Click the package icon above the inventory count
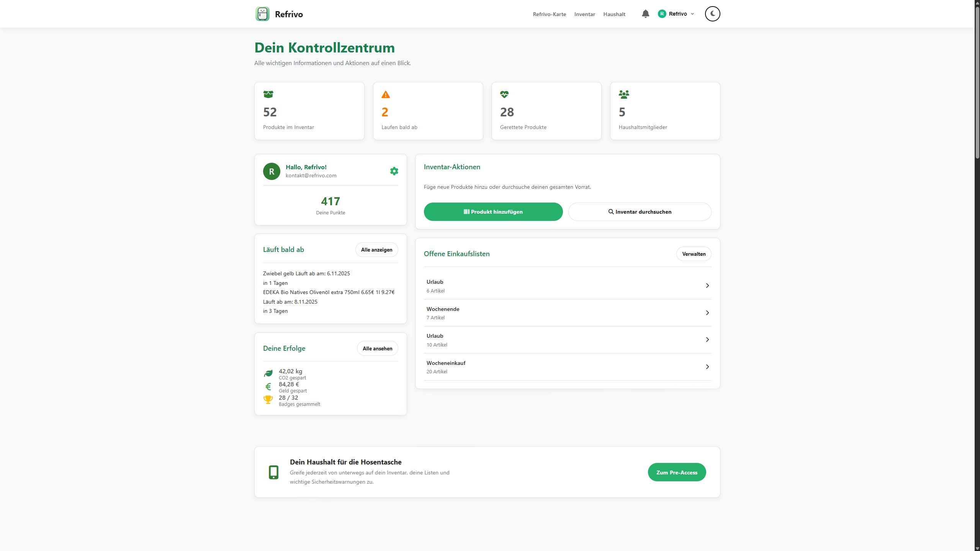Screen dimensions: 980x551 (269, 94)
